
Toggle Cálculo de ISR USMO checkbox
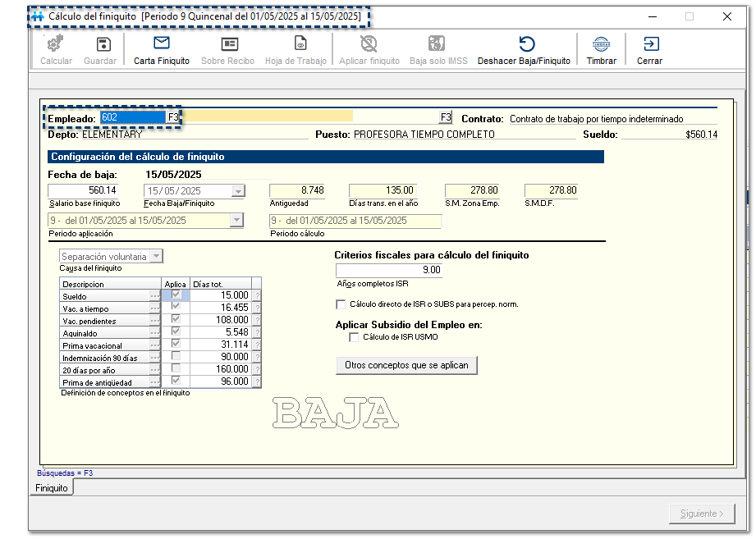(x=354, y=337)
